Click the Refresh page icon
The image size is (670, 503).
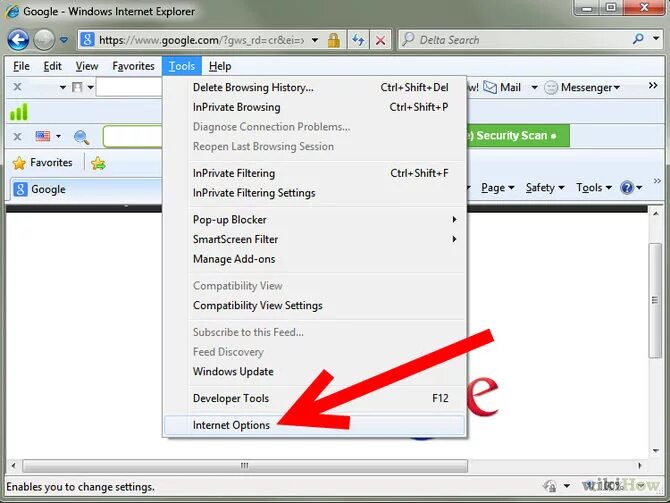(x=358, y=40)
